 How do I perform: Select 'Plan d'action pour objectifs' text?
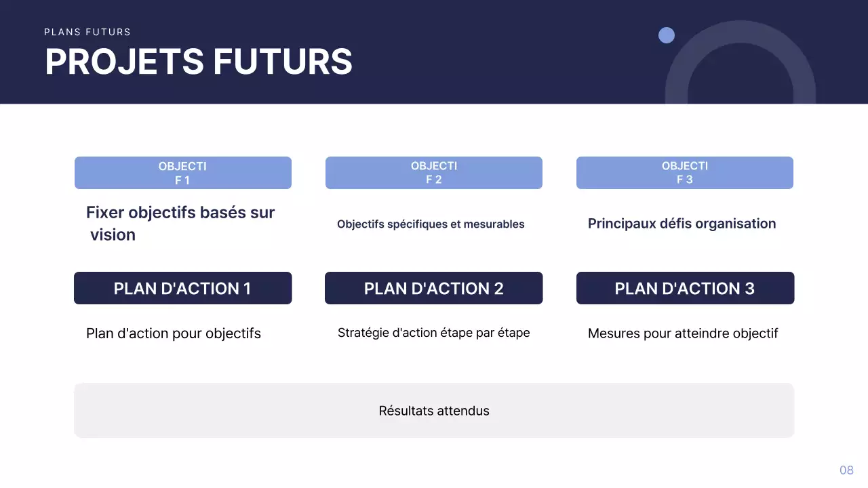click(x=174, y=333)
